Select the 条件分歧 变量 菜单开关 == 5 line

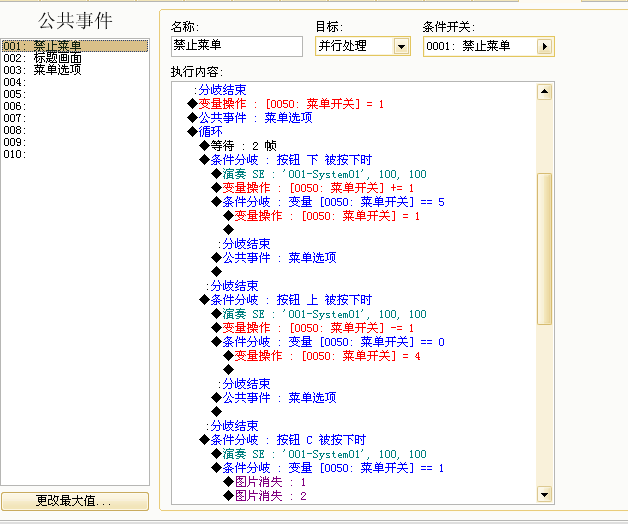pos(328,202)
